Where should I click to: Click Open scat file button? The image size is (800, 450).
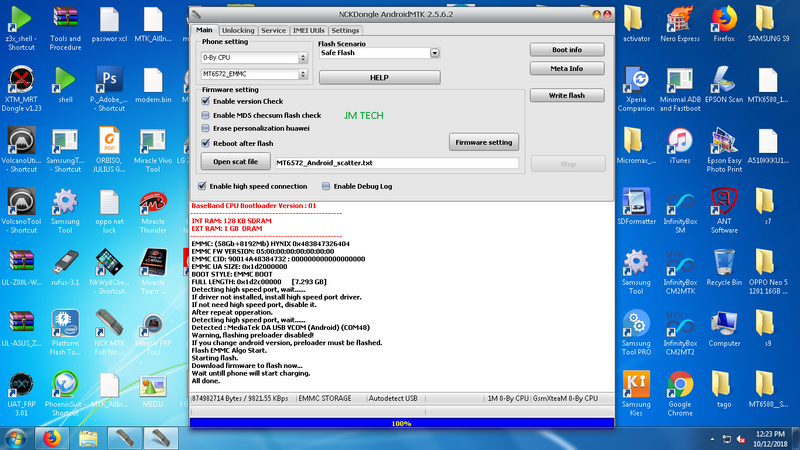(x=236, y=162)
